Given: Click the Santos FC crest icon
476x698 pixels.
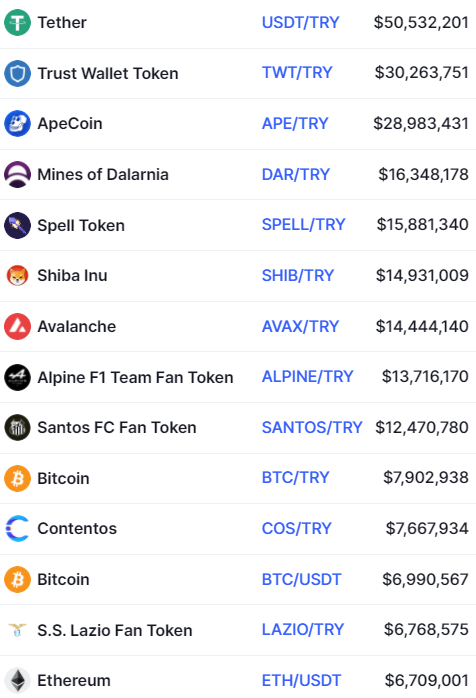Looking at the screenshot, I should pyautogui.click(x=17, y=427).
